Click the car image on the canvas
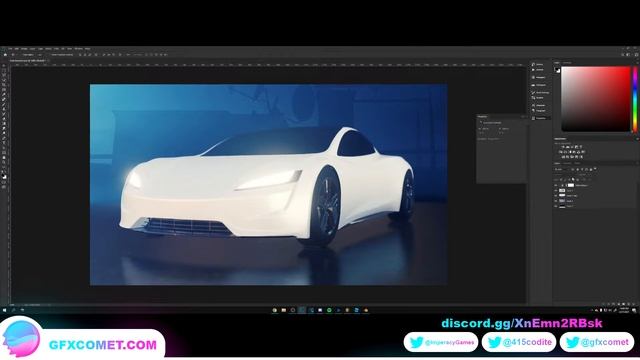This screenshot has height=360, width=640. point(268,184)
